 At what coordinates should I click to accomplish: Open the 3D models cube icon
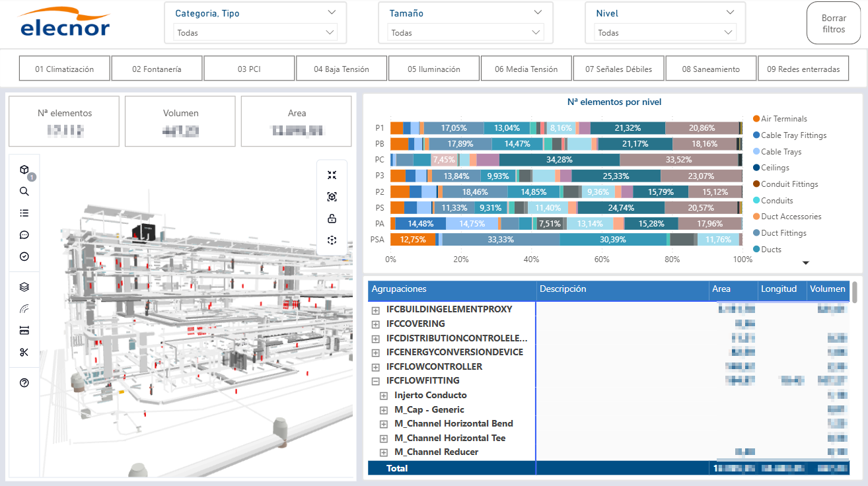[24, 170]
